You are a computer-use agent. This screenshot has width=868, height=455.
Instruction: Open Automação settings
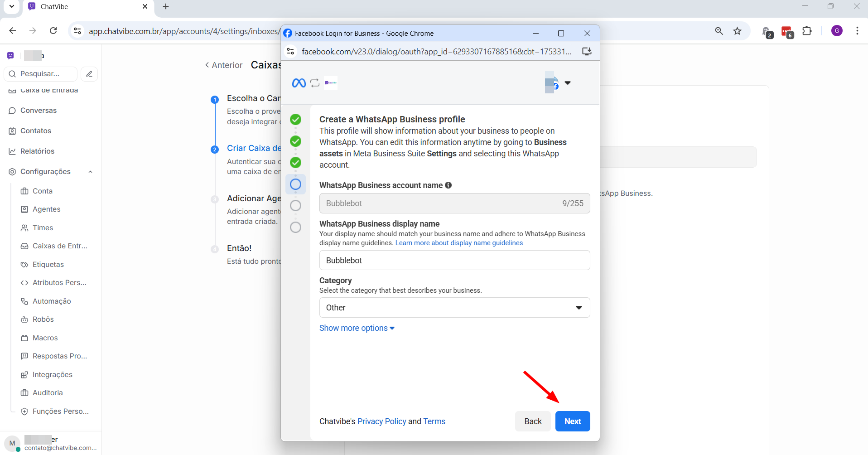(52, 301)
